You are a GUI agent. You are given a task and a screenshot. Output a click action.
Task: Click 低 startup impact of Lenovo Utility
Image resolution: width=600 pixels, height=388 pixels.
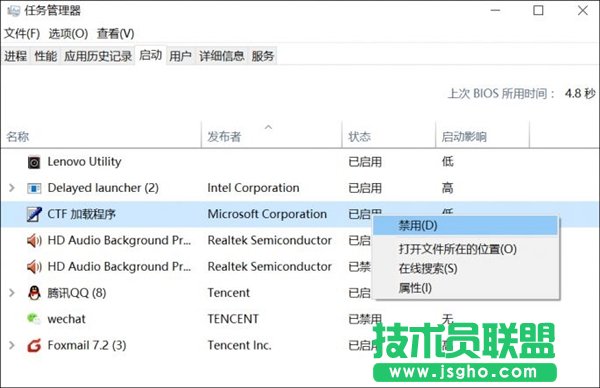pos(447,162)
